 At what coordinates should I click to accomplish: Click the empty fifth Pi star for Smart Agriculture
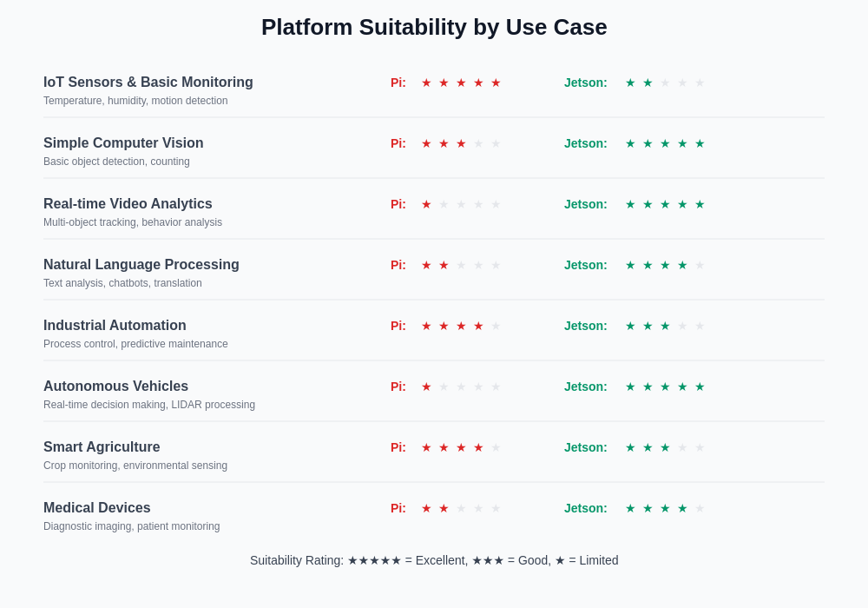(496, 447)
